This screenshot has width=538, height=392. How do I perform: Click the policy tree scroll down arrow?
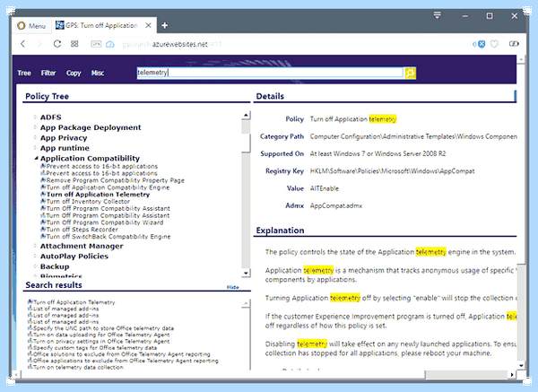tap(246, 274)
